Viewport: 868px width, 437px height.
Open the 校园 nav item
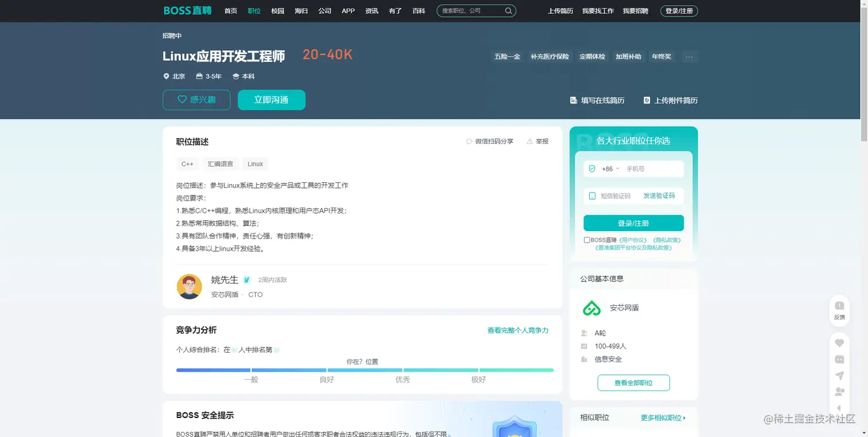pyautogui.click(x=278, y=11)
